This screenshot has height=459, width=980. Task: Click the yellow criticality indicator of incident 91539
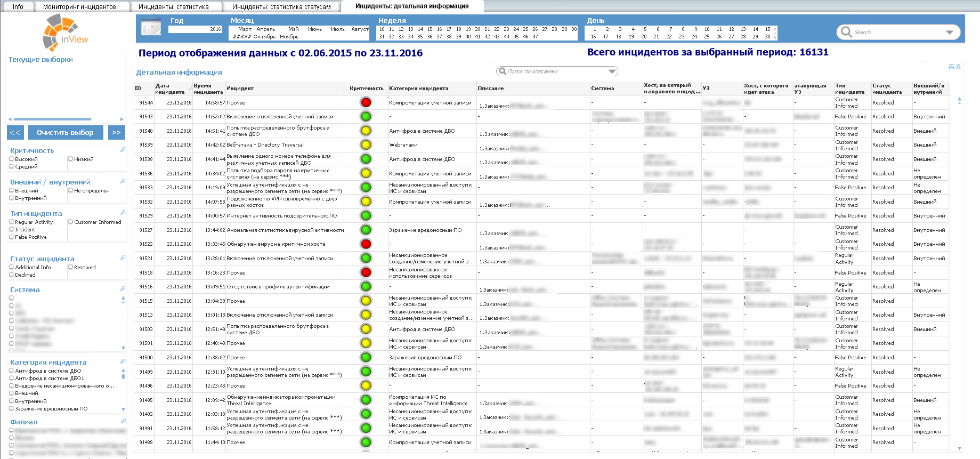[366, 144]
